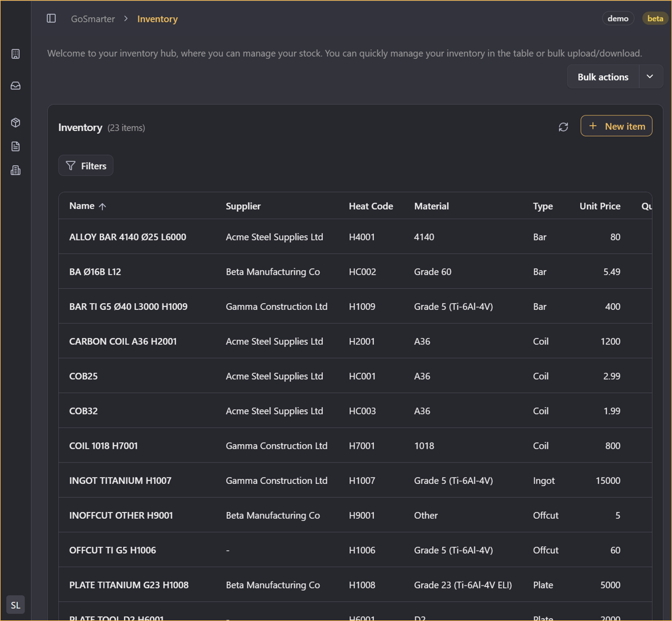This screenshot has width=672, height=621.
Task: Click the Inventory breadcrumb
Action: (x=157, y=19)
